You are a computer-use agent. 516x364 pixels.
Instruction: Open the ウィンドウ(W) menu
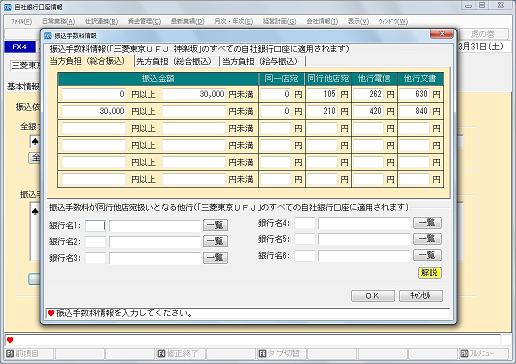tap(393, 21)
